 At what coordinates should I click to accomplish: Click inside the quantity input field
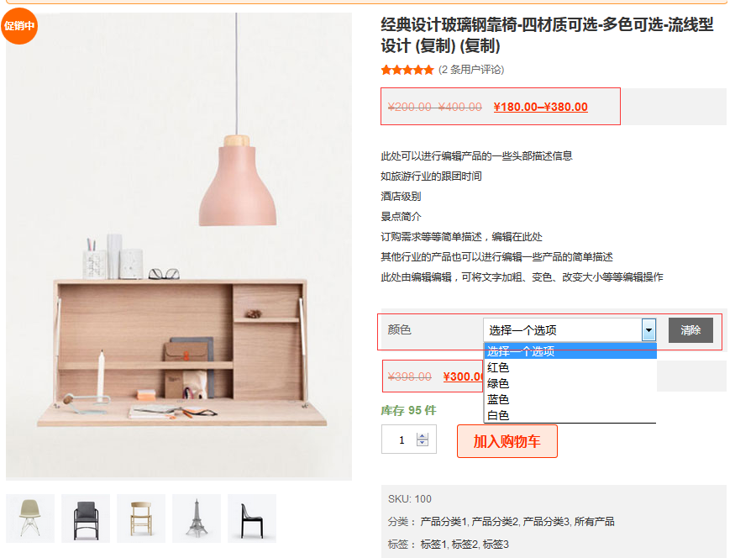point(403,439)
